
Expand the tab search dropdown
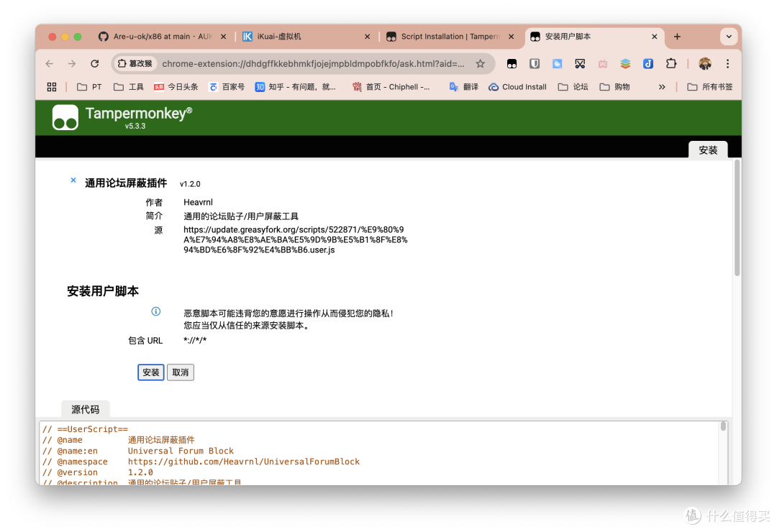[728, 37]
